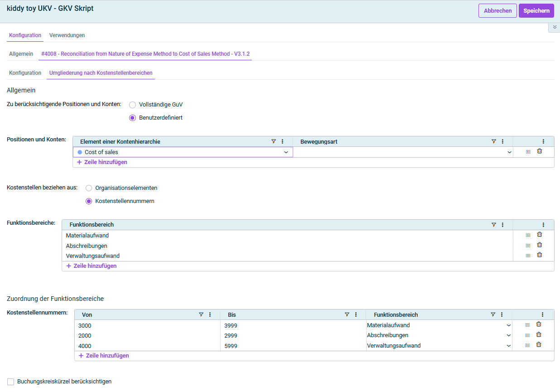
Task: Click the Abbrechen button
Action: (x=497, y=10)
